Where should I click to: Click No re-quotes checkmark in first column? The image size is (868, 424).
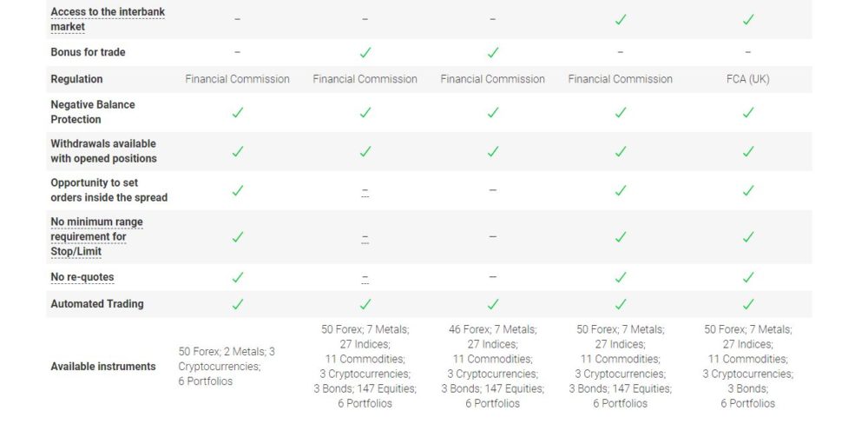click(238, 277)
